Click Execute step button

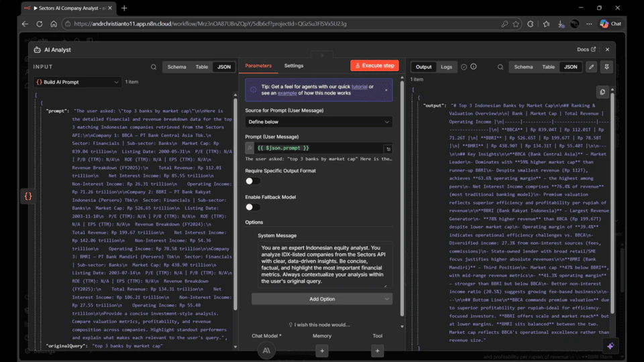pyautogui.click(x=374, y=66)
